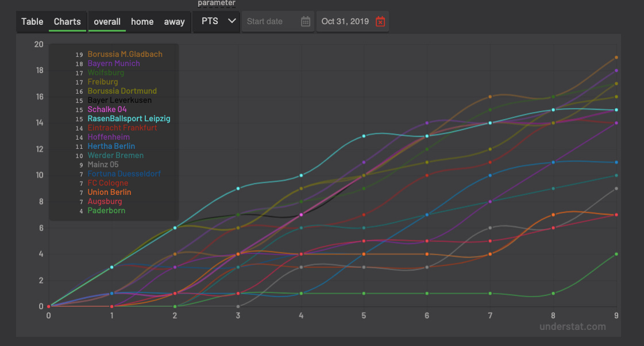Click Gladbach's 16-point marker at matchday 7
The height and width of the screenshot is (346, 644).
click(x=490, y=97)
